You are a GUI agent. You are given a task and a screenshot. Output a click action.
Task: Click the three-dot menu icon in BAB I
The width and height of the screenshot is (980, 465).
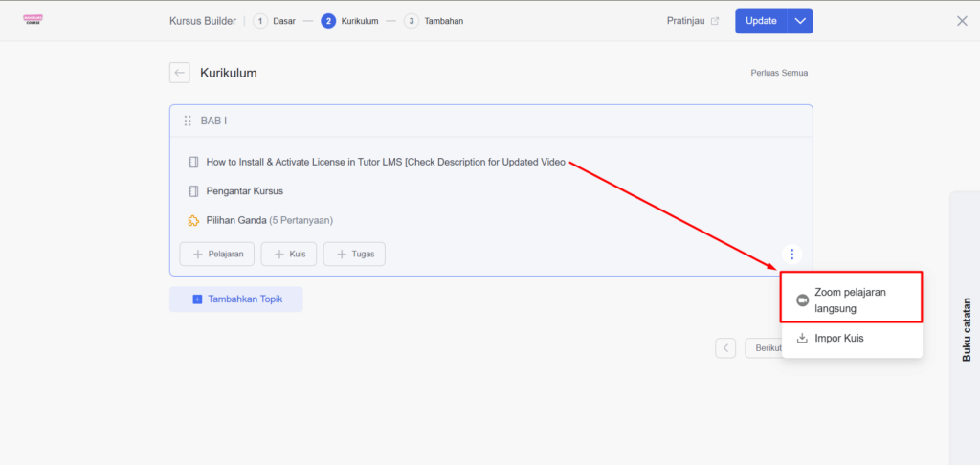coord(792,254)
